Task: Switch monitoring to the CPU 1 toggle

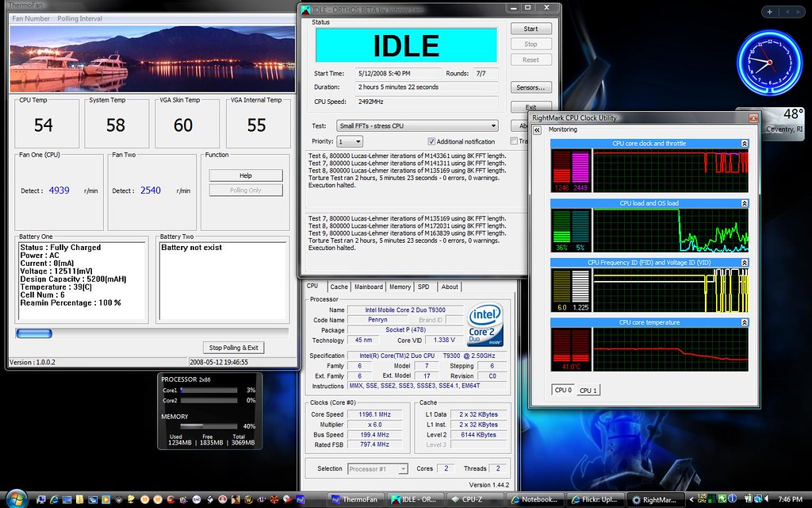Action: [588, 391]
